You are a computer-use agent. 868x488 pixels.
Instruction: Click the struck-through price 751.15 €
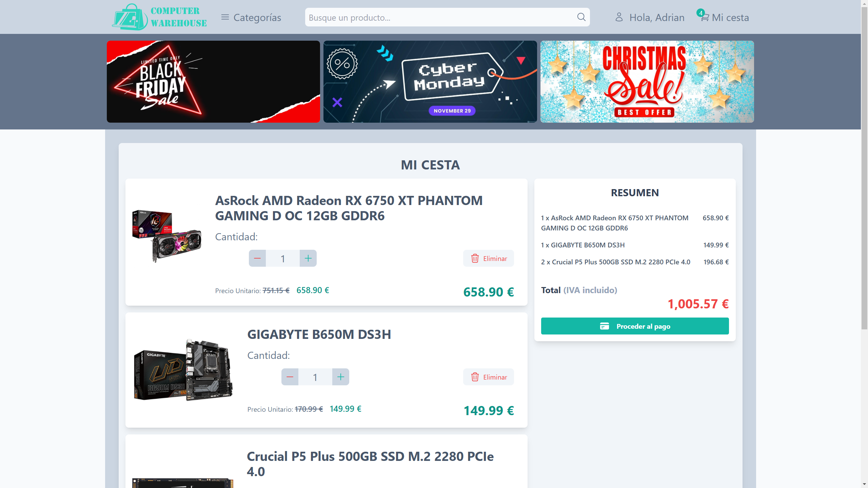pyautogui.click(x=276, y=290)
